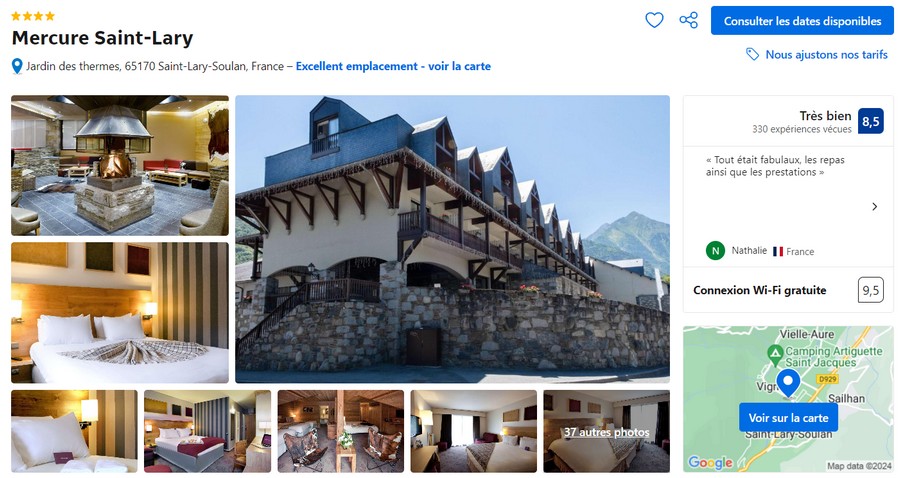This screenshot has height=478, width=900.
Task: Open the large hotel exterior photo
Action: (x=452, y=239)
